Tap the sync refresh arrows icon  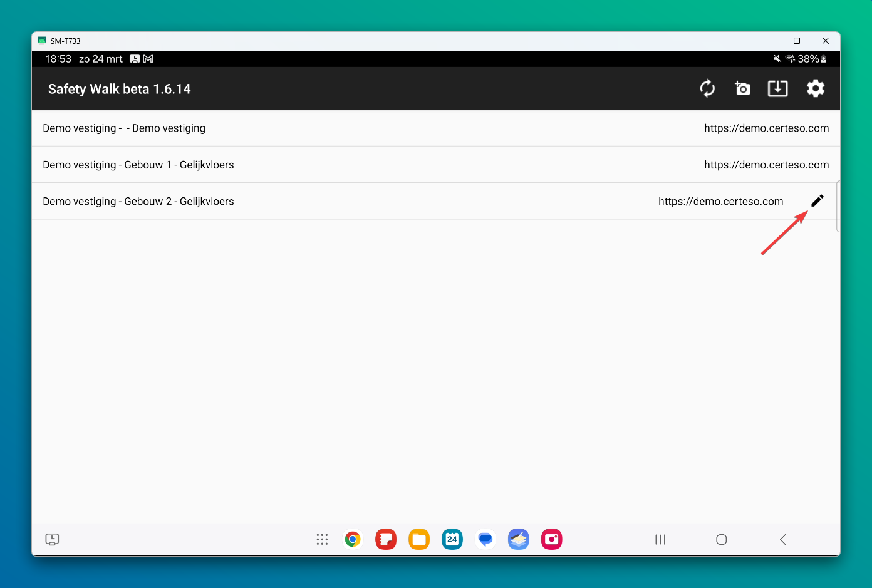click(x=707, y=88)
